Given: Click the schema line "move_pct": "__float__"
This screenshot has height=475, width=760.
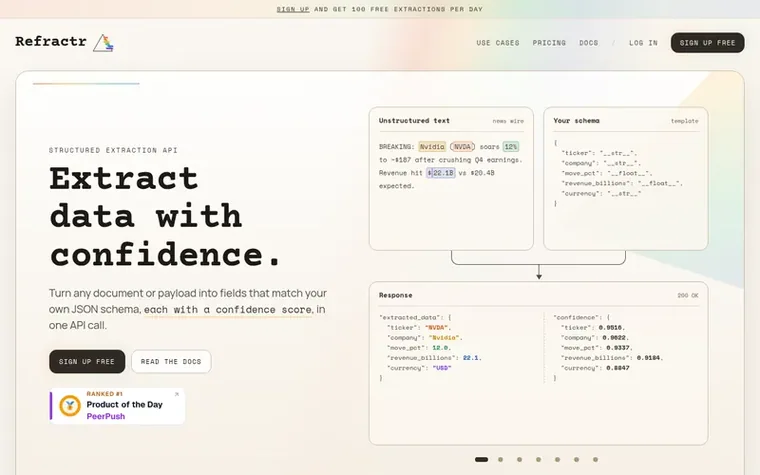Looking at the screenshot, I should pyautogui.click(x=607, y=173).
